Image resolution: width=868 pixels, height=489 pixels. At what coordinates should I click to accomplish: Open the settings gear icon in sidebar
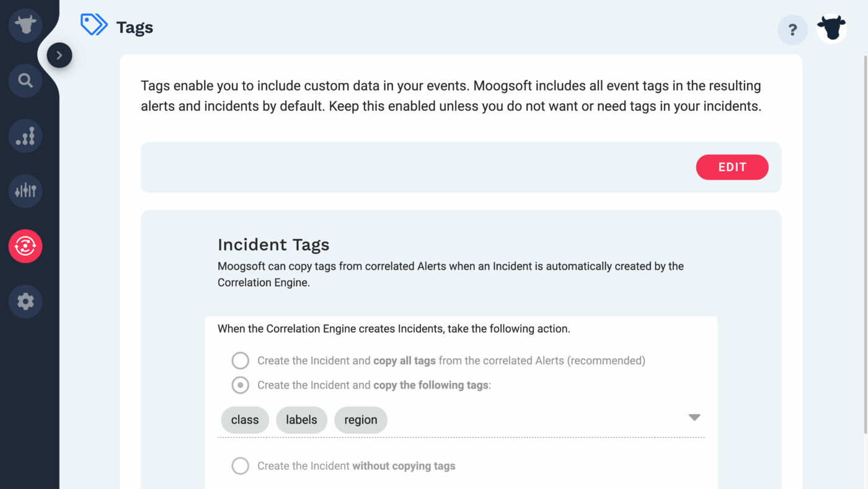pos(25,302)
